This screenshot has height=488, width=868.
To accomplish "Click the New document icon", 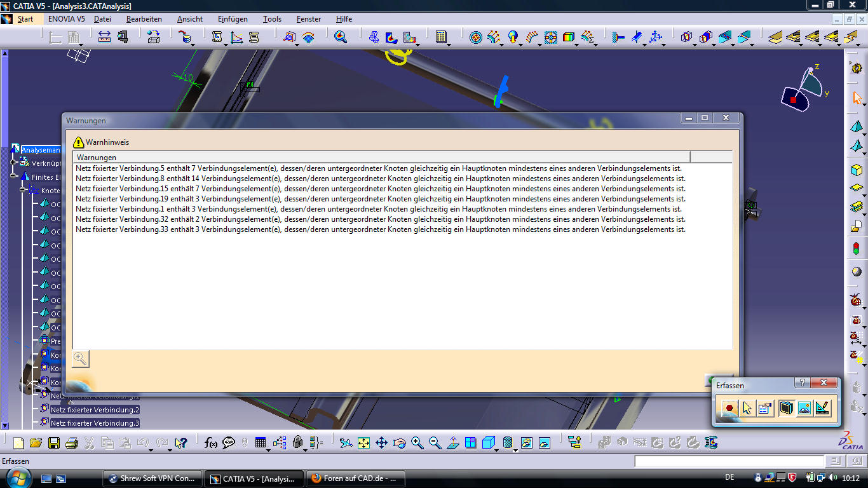I will coord(18,443).
